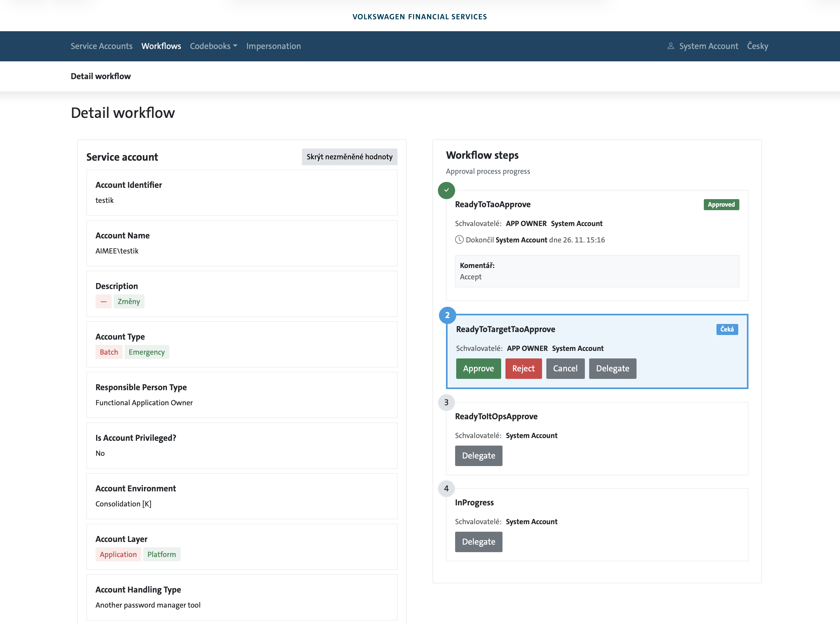The width and height of the screenshot is (840, 624).
Task: Click the 'Skrýt nezměněné hodnoty' button
Action: 349,156
